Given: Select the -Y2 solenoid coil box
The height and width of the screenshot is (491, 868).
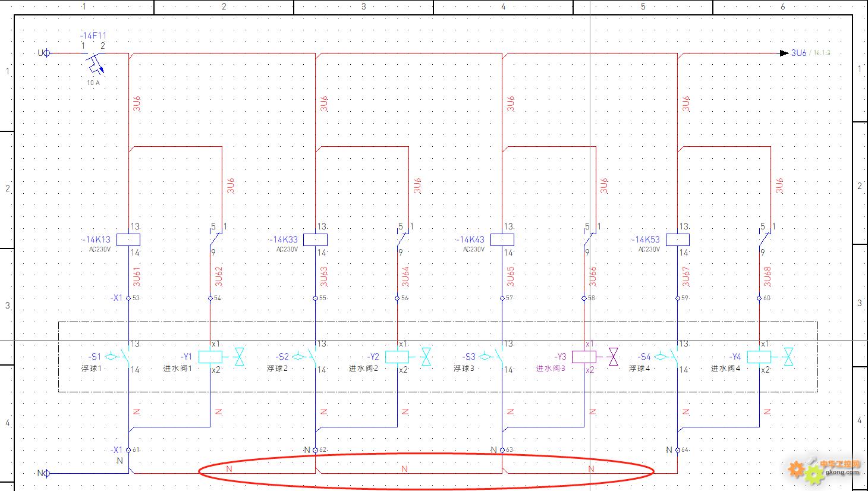Looking at the screenshot, I should (397, 357).
